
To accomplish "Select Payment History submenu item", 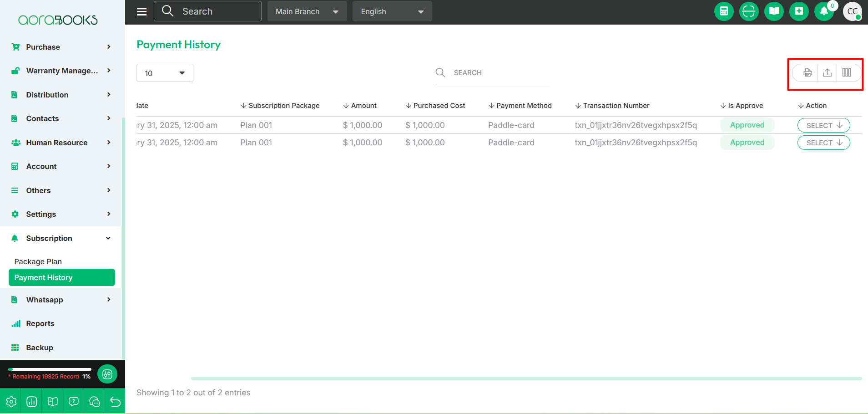I will tap(62, 277).
